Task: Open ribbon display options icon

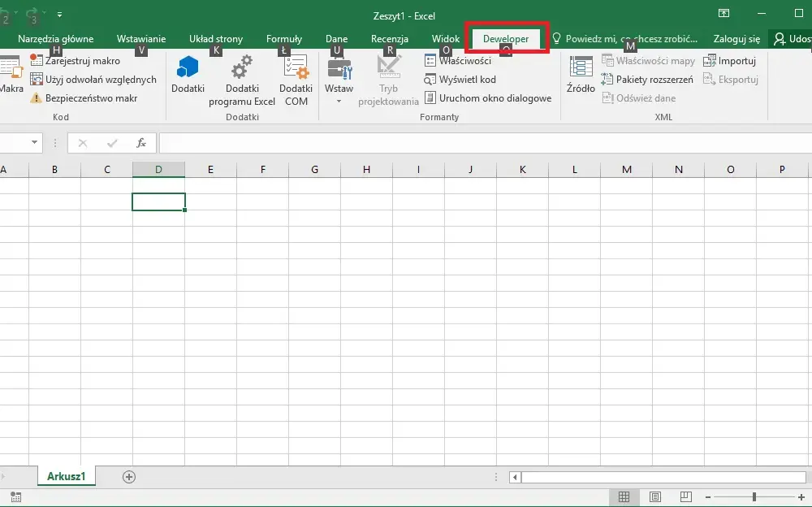Action: point(724,14)
